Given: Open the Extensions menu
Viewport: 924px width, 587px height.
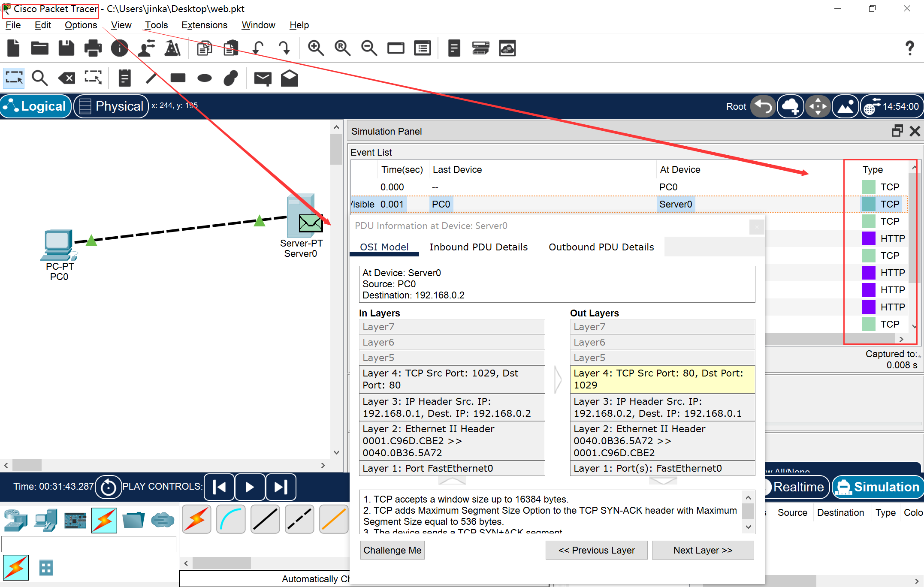Looking at the screenshot, I should point(204,25).
